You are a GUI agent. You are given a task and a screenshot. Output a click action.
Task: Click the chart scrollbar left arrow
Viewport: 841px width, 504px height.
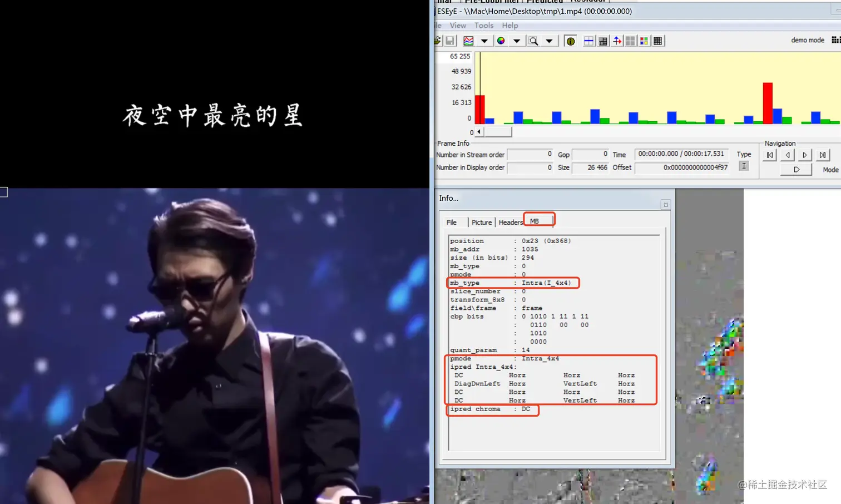click(x=478, y=132)
